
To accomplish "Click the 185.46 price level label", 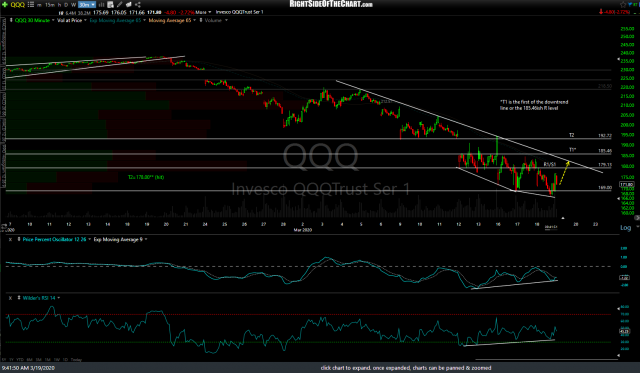I will 605,151.
